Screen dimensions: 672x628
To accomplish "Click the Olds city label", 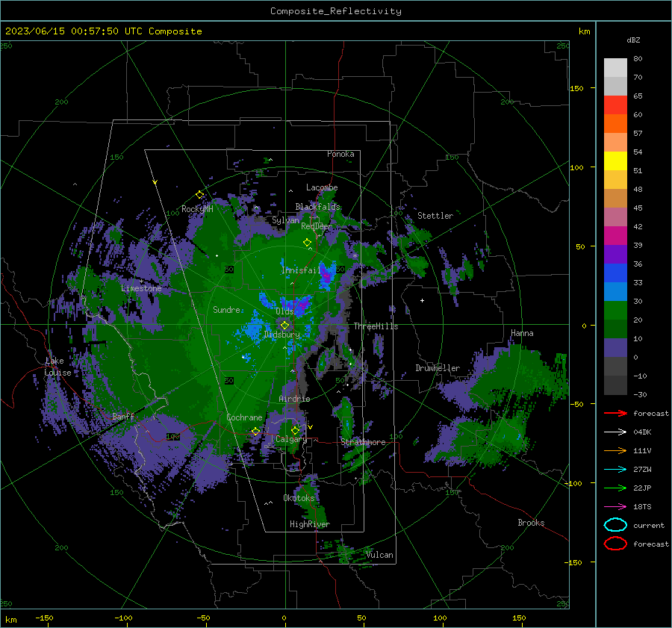I will point(284,311).
